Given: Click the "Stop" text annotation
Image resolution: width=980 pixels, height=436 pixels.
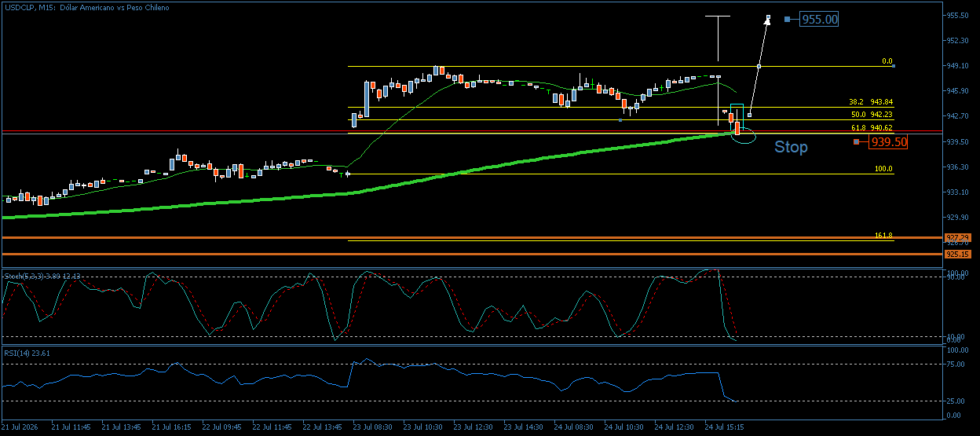Looking at the screenshot, I should pyautogui.click(x=791, y=147).
